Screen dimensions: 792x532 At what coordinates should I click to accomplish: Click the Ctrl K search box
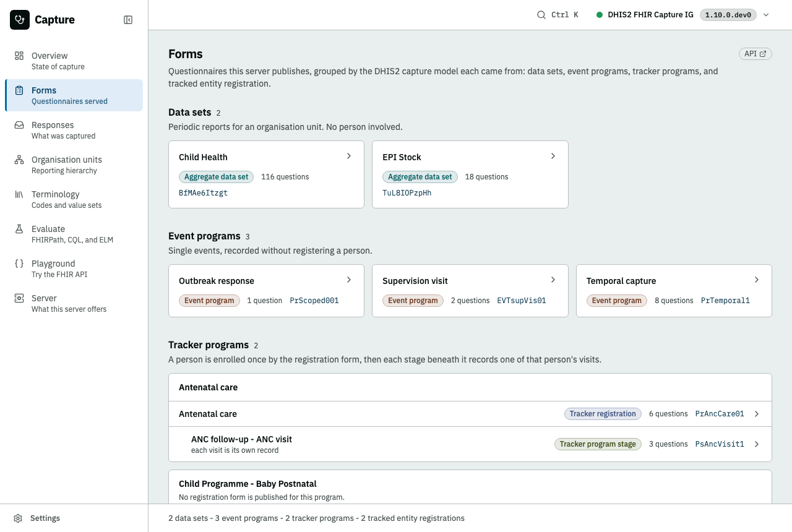(x=557, y=15)
